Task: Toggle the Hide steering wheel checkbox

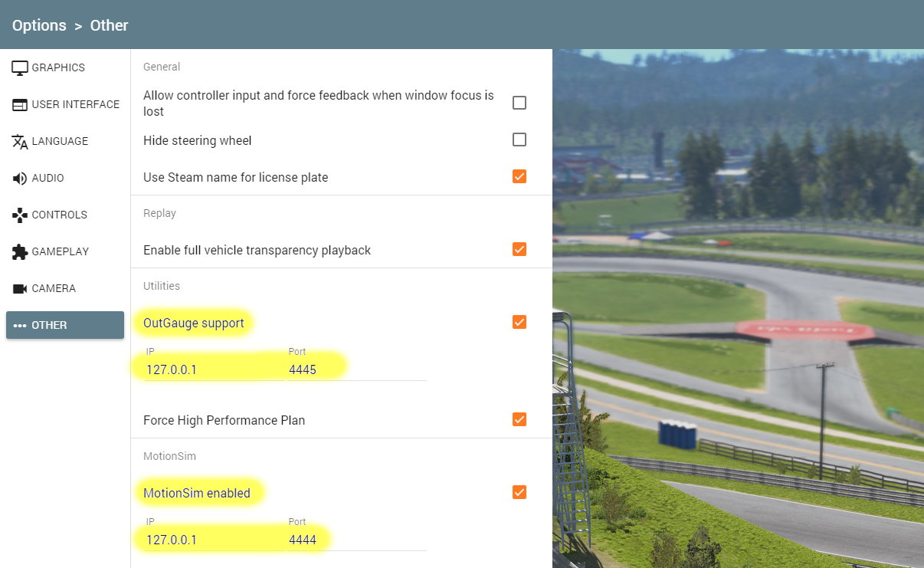Action: tap(519, 140)
